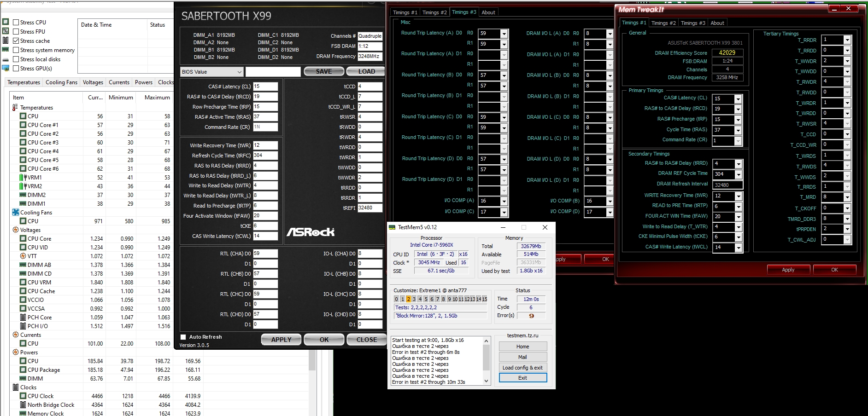Open the T_RRDR tertiary timing dropdown
868x416 pixels.
pyautogui.click(x=847, y=40)
